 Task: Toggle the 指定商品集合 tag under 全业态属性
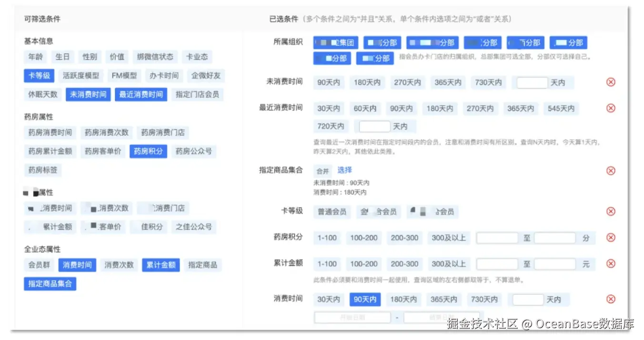pyautogui.click(x=50, y=283)
